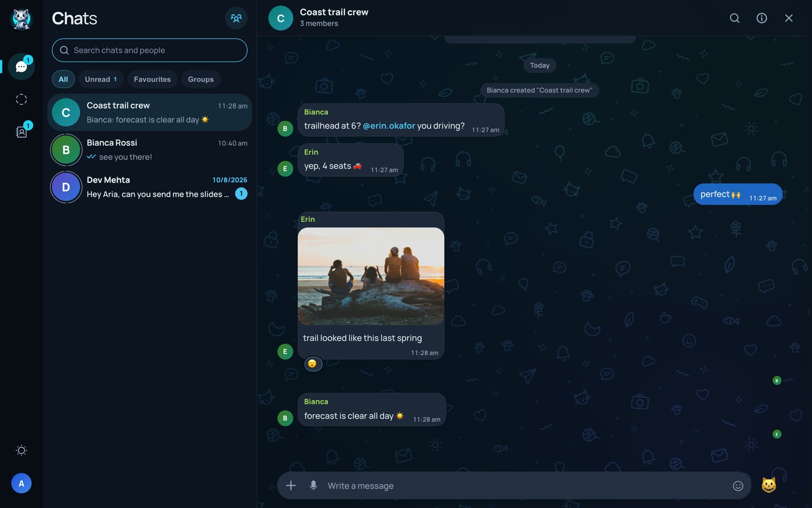Open the beach photo sent by Erin

pyautogui.click(x=371, y=276)
